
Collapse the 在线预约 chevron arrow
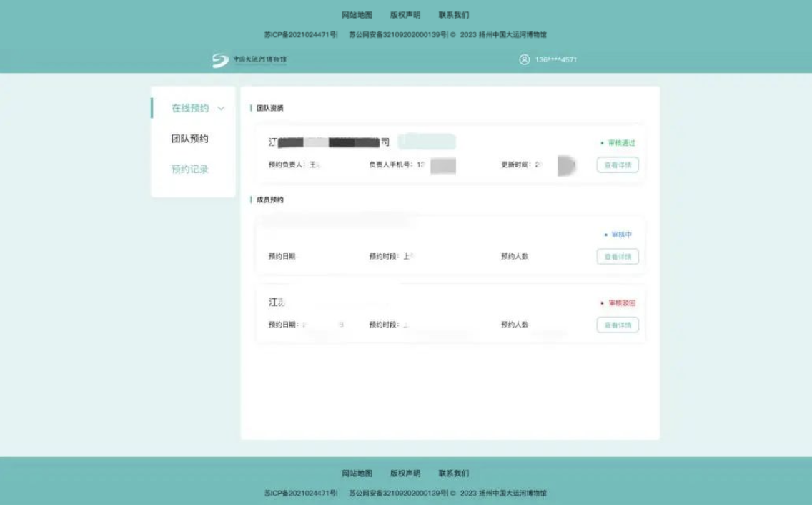click(x=221, y=109)
